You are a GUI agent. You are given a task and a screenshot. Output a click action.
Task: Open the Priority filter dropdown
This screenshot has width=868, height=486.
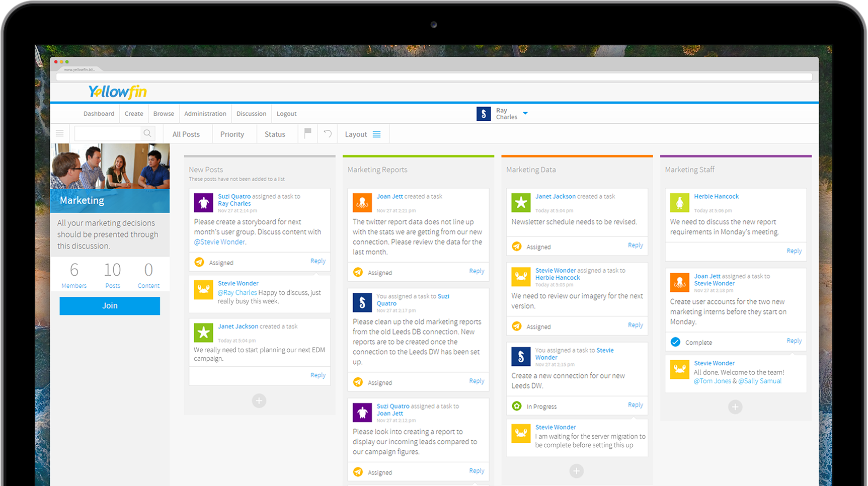tap(232, 134)
